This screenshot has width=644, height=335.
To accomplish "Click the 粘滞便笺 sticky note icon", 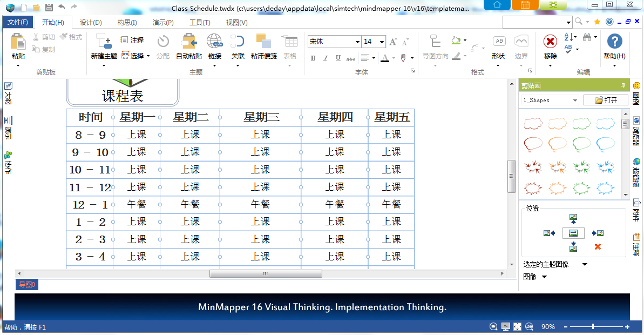I will (263, 42).
